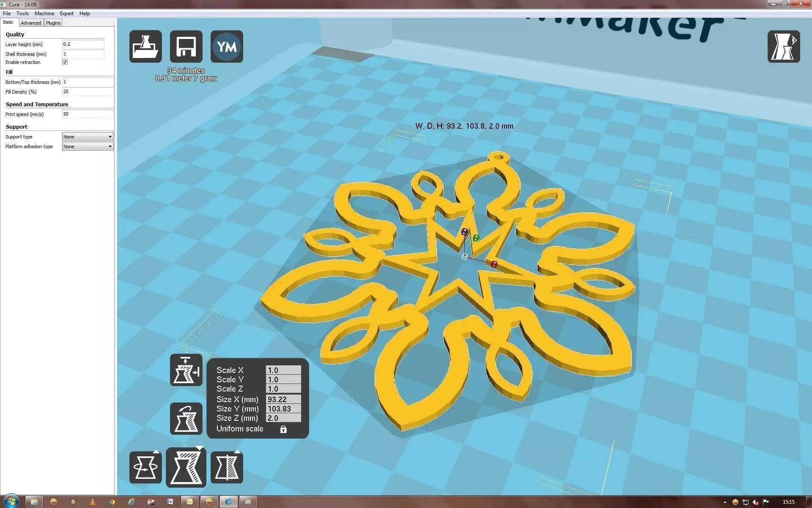Click the Scale X value field
Screen dimensions: 812x508
click(283, 370)
